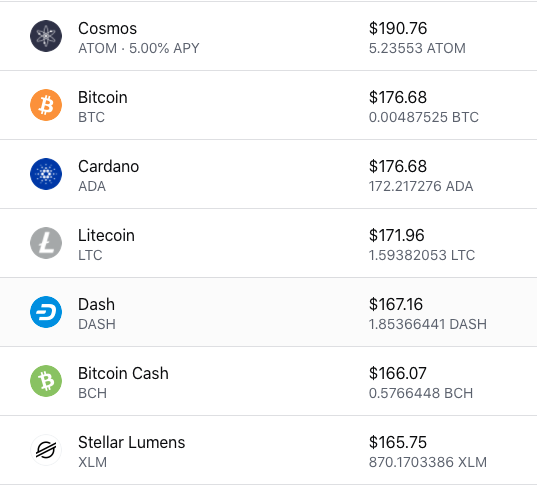Open the highlighted Dash row

coord(268,312)
